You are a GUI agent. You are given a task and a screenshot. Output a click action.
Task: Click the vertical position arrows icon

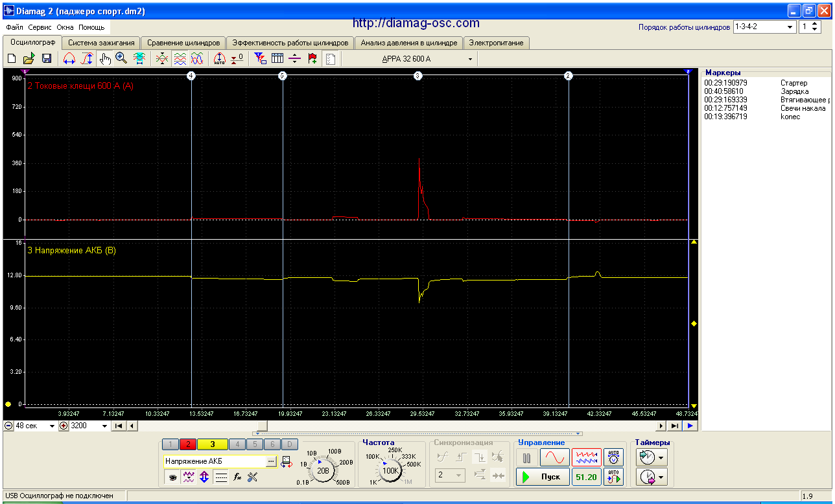(204, 477)
